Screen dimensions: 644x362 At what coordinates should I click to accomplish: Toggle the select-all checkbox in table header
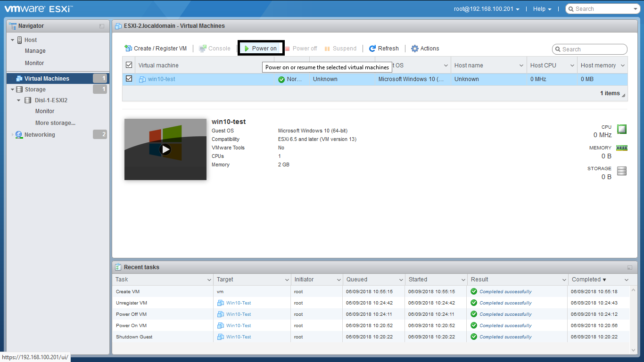[129, 65]
